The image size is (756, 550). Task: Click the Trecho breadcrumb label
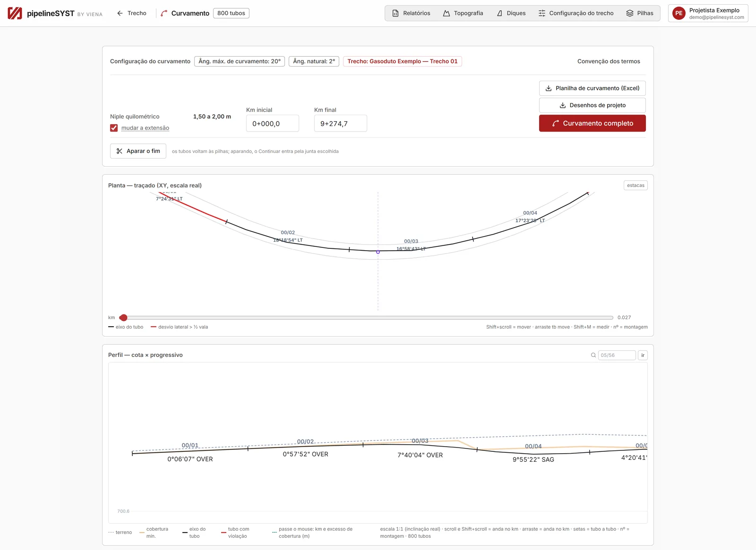[x=137, y=13]
